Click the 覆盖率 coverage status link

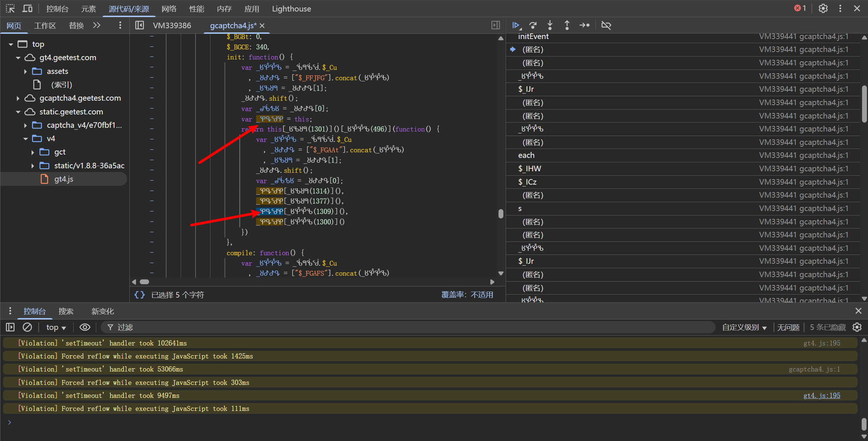[467, 295]
